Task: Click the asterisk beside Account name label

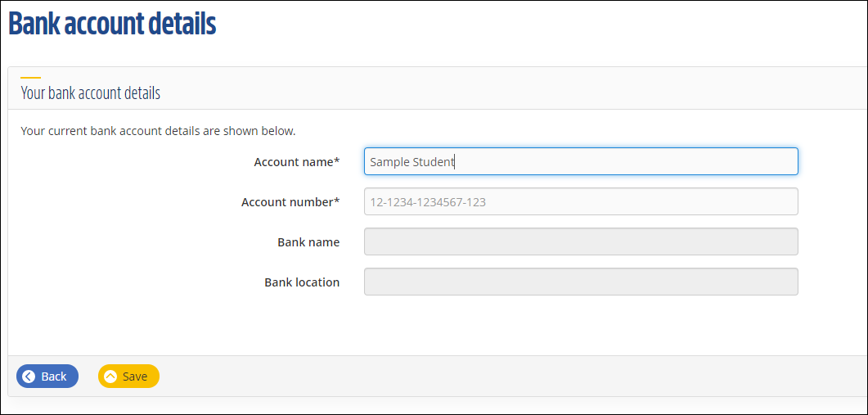Action: 337,160
